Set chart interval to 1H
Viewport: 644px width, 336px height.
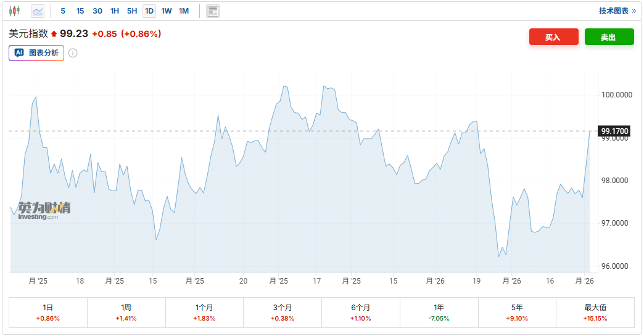coord(115,11)
